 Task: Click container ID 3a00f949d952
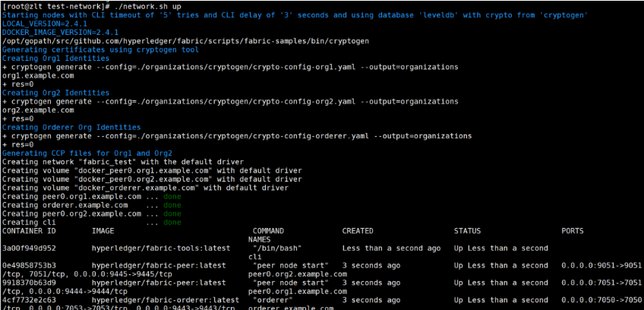click(x=29, y=248)
